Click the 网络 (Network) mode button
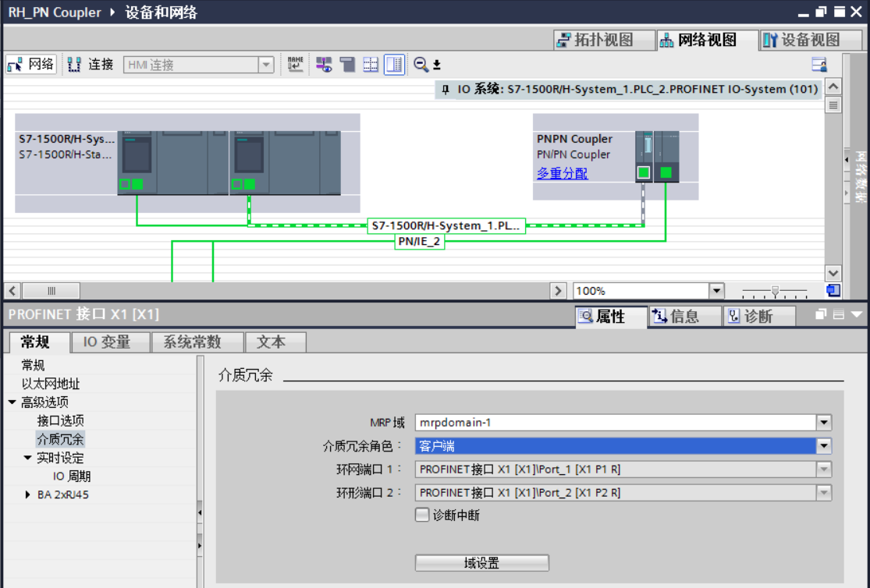This screenshot has height=588, width=870. point(31,65)
